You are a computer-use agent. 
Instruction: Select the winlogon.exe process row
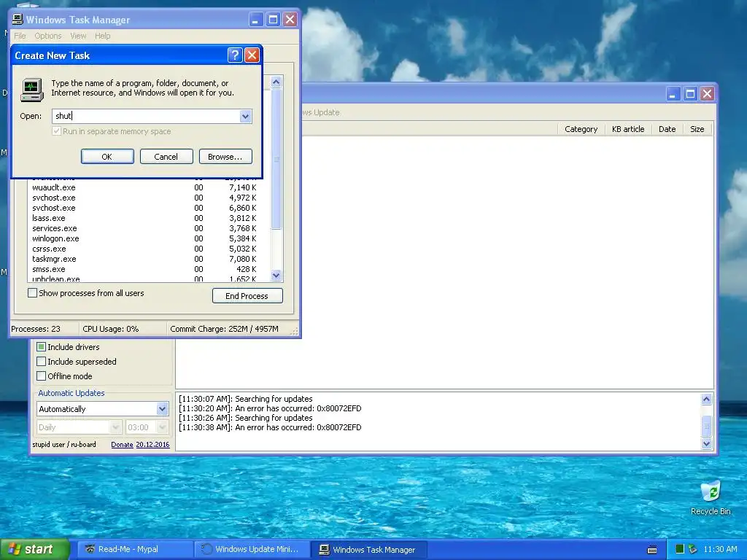click(149, 238)
